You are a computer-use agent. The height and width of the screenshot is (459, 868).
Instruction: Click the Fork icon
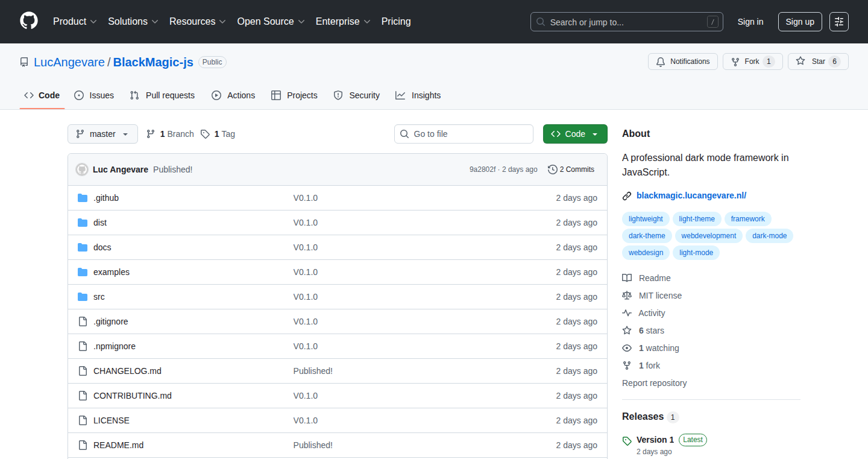[735, 62]
